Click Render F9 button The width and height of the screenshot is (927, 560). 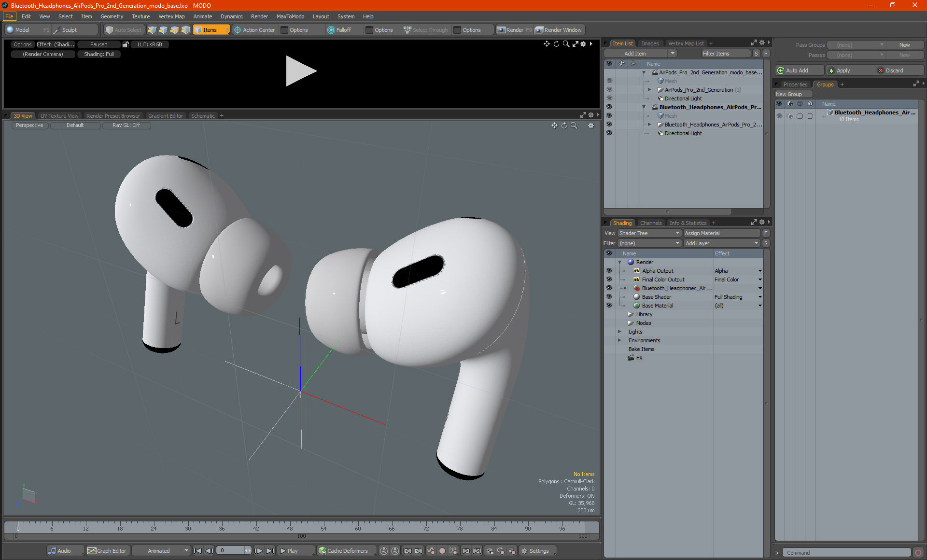coord(514,30)
